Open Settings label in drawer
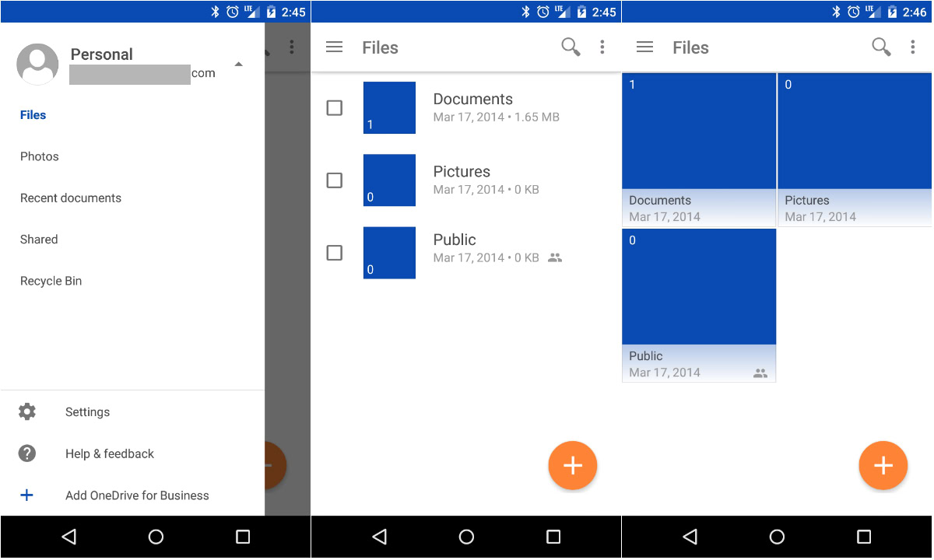Screen dimensions: 934x560 87,412
